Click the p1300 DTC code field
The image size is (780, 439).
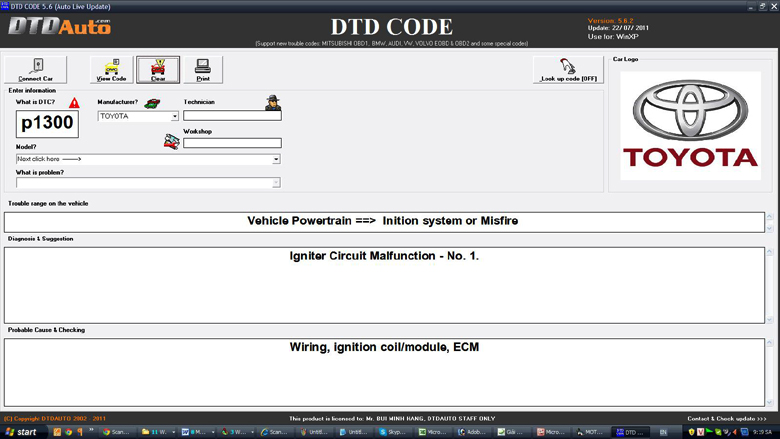click(47, 124)
